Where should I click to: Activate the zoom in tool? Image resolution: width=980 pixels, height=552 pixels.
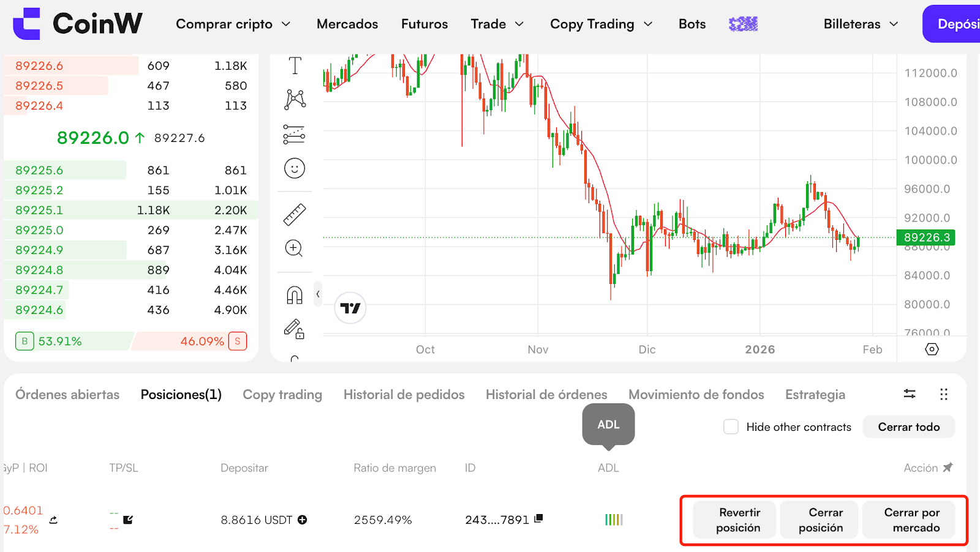294,248
